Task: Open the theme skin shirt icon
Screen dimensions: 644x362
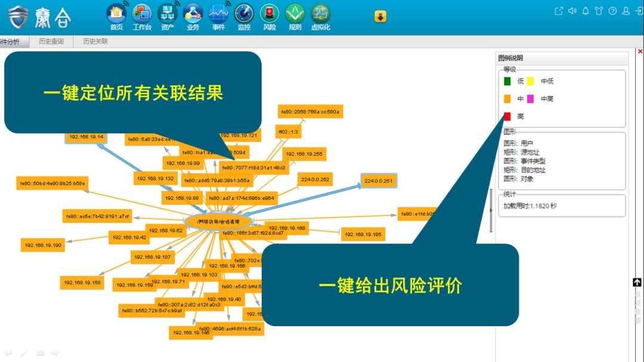Action: click(x=599, y=11)
